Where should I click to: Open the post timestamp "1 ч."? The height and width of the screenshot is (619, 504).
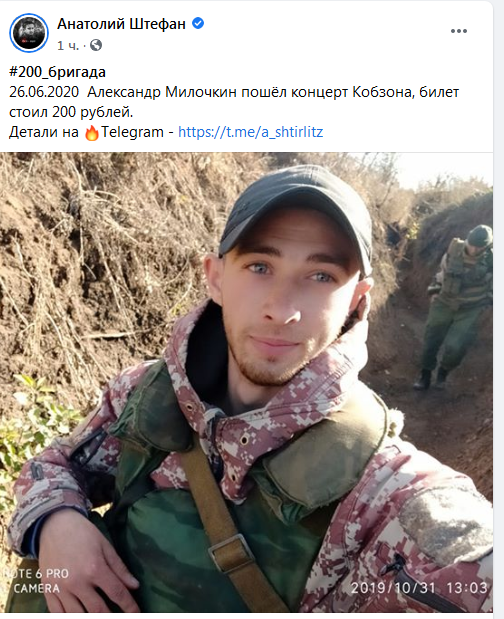coord(67,46)
